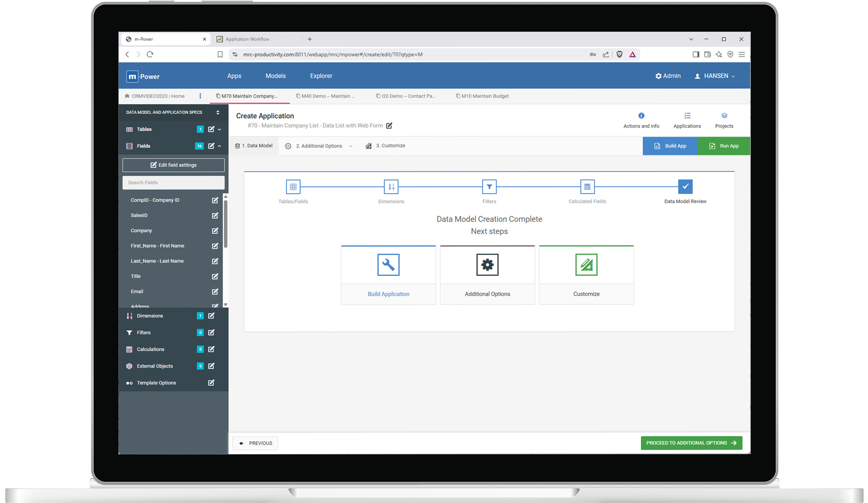The height and width of the screenshot is (503, 868).
Task: Open the HANSEN user menu
Action: click(715, 76)
